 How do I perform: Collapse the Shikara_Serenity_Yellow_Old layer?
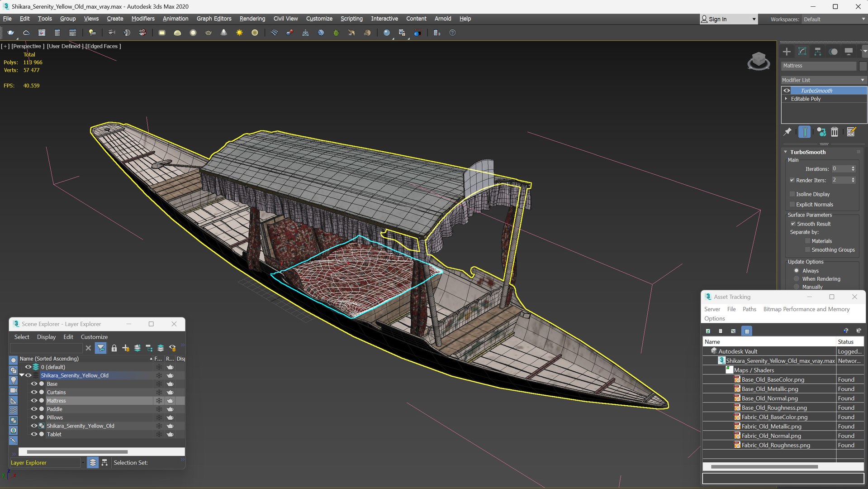click(x=21, y=375)
